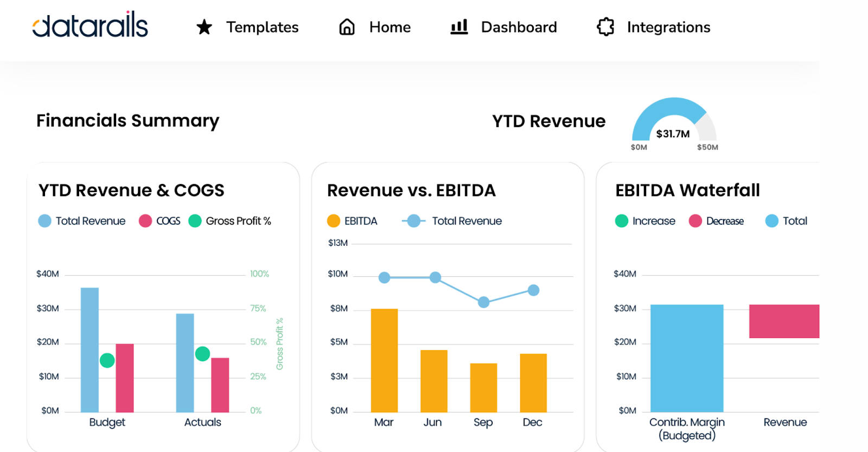This screenshot has height=452, width=868.
Task: Click the $50M gauge maximum label
Action: coord(707,147)
